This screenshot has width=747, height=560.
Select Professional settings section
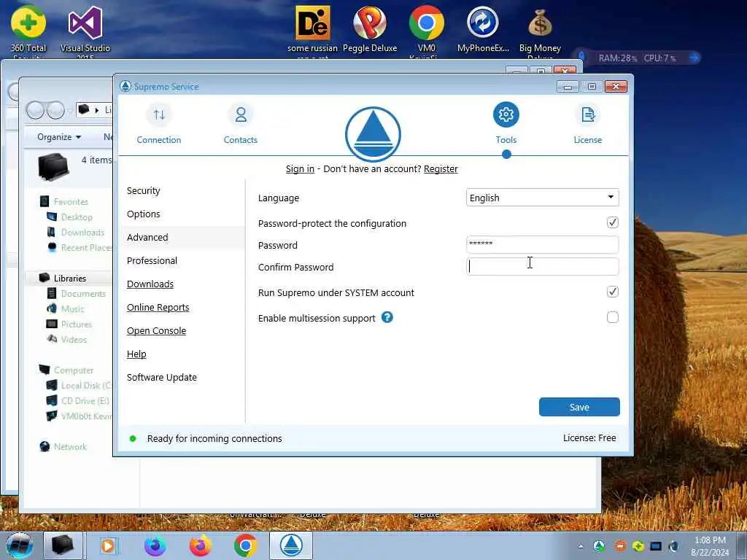pyautogui.click(x=152, y=260)
